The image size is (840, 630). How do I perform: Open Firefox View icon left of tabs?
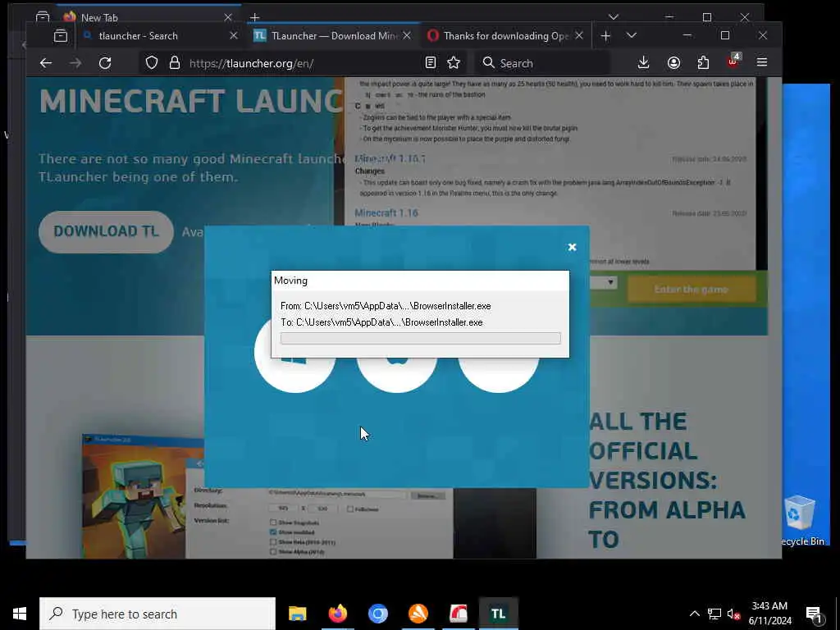(61, 36)
